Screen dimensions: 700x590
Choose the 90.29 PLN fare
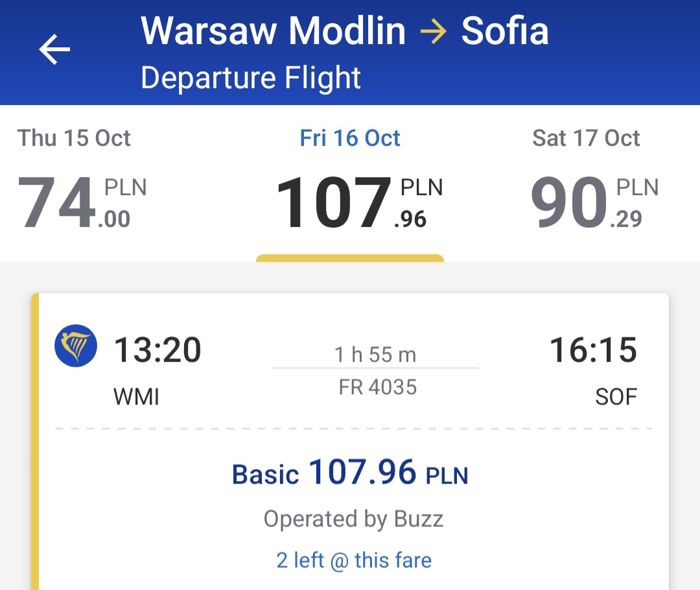[x=594, y=202]
